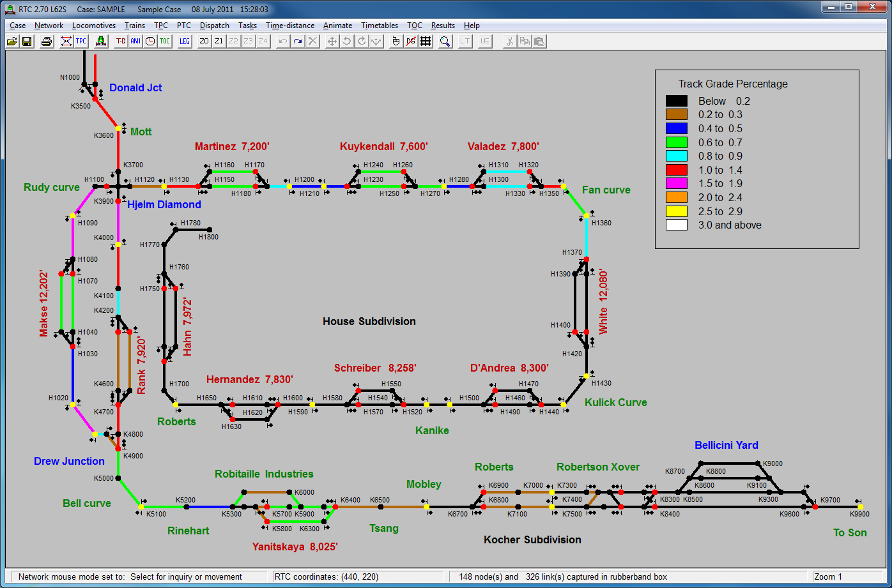Click the green TOC toolbar icon
Viewport: 892px width, 588px height.
(165, 41)
